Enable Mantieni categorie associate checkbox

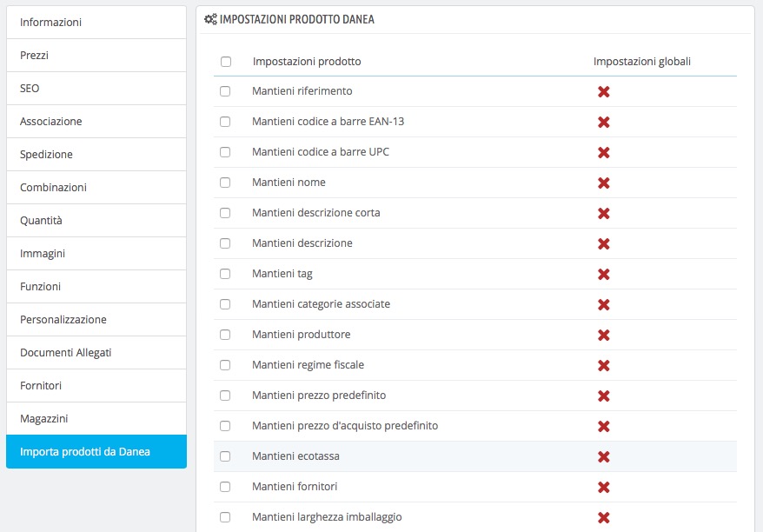[225, 304]
